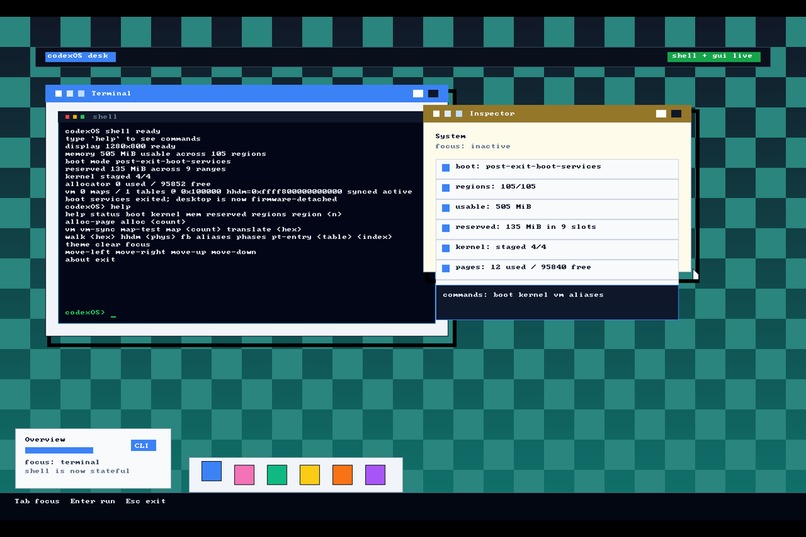Select the green theme swatch
This screenshot has height=537, width=806.
pos(277,475)
